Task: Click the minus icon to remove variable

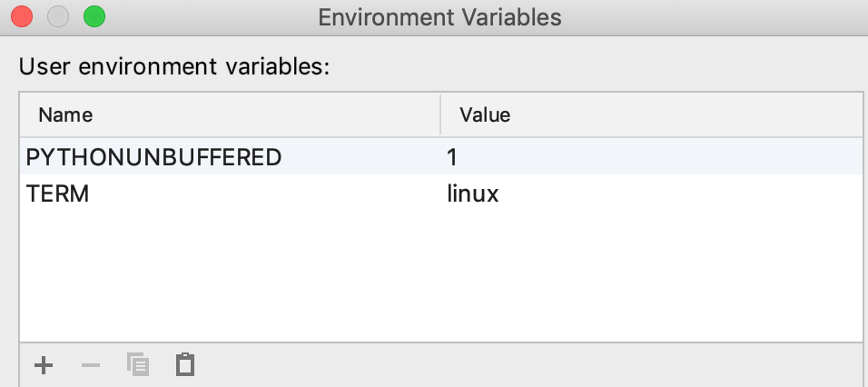Action: [x=91, y=365]
